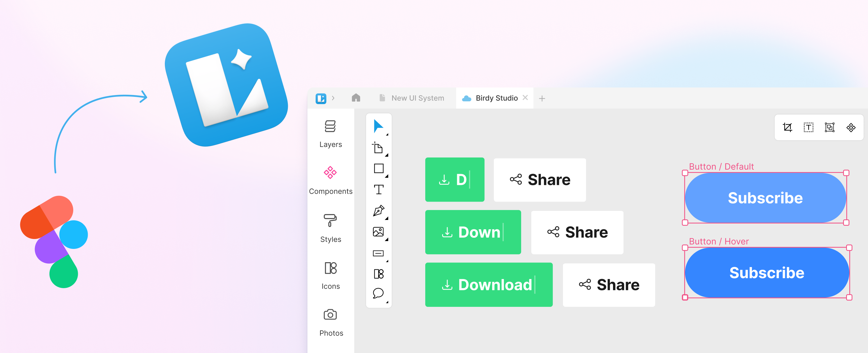Select the UI element button tool
The height and width of the screenshot is (353, 868).
click(x=379, y=253)
